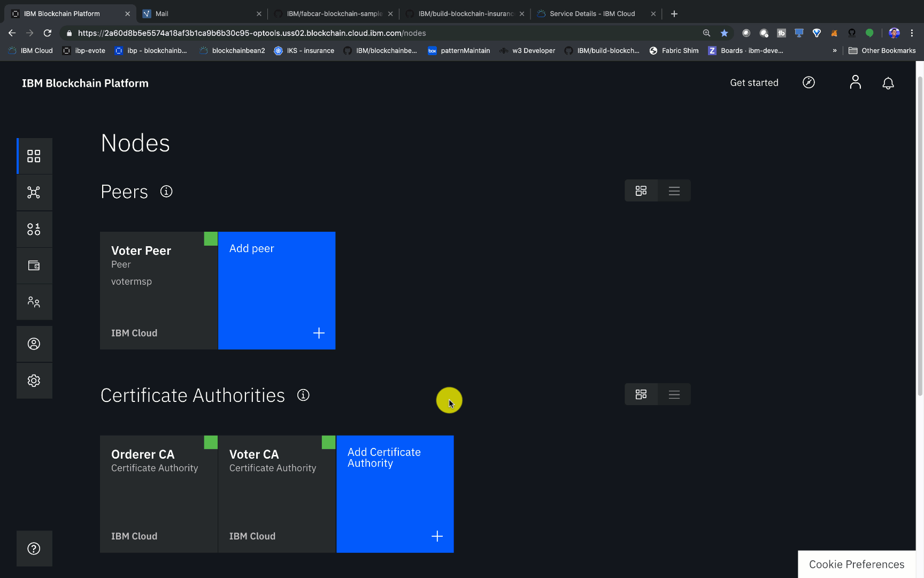Open the Organizations sidebar icon
924x578 pixels.
(x=34, y=302)
